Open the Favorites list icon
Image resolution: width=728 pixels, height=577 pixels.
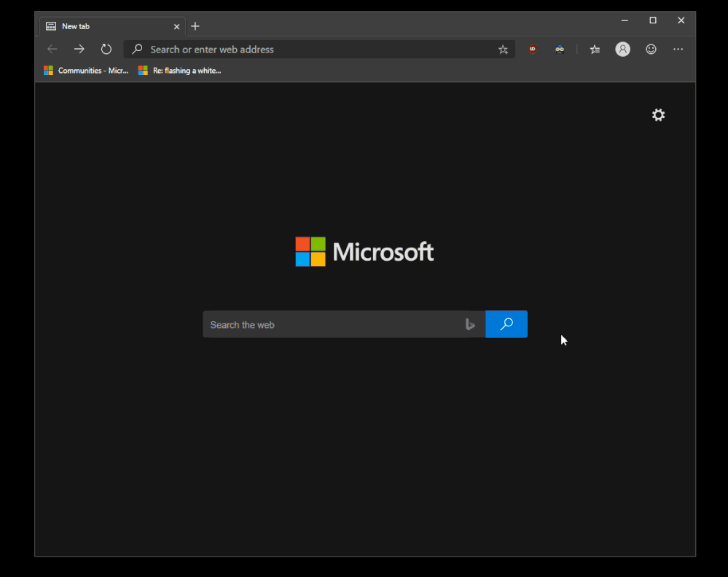point(595,50)
